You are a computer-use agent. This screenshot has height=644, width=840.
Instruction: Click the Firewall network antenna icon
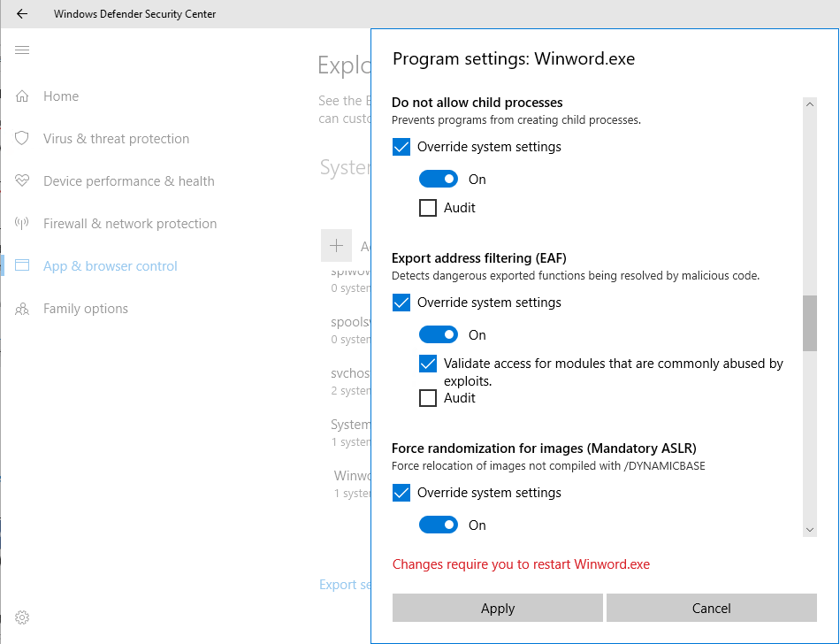point(23,224)
